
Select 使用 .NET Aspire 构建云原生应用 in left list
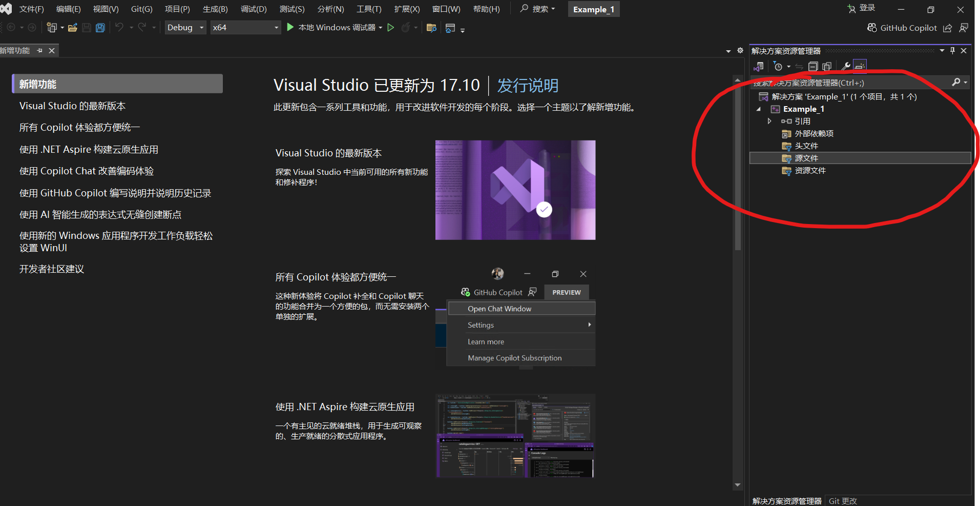(x=89, y=149)
